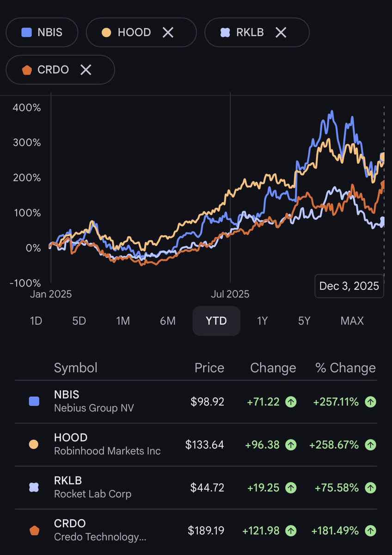Click the Change column header
The width and height of the screenshot is (392, 555).
pyautogui.click(x=273, y=368)
